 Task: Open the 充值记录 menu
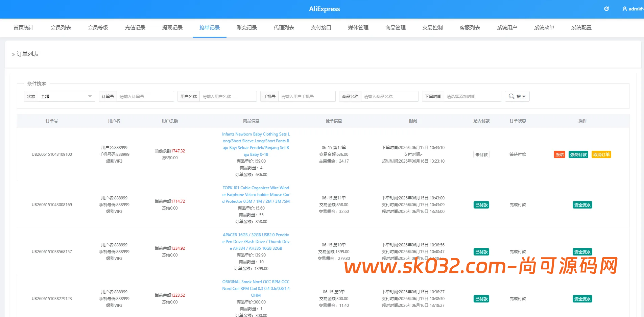click(x=135, y=28)
